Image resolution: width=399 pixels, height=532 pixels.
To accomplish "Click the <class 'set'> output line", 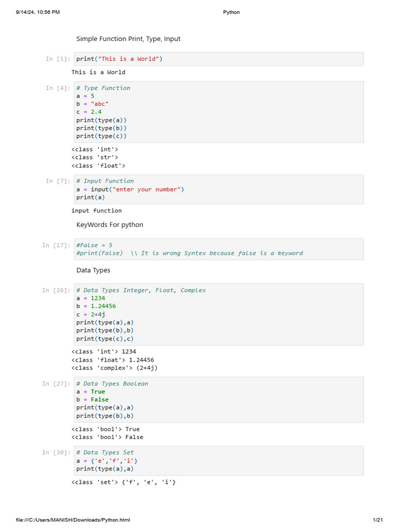I will 124,482.
